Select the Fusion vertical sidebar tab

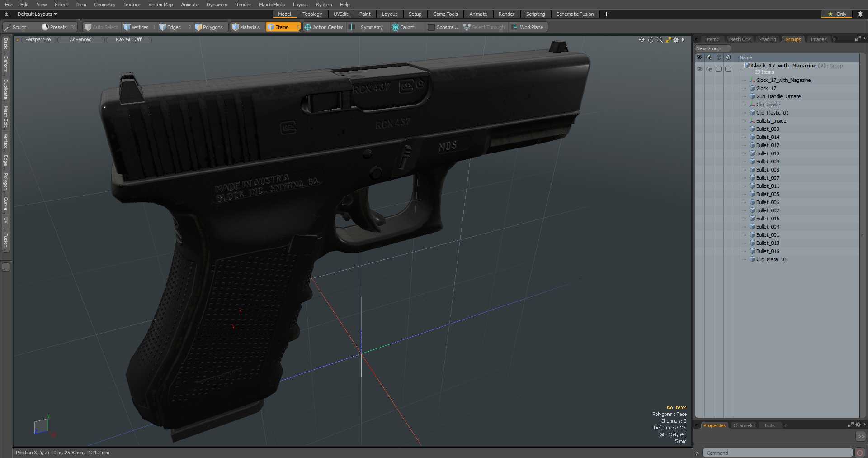coord(6,240)
